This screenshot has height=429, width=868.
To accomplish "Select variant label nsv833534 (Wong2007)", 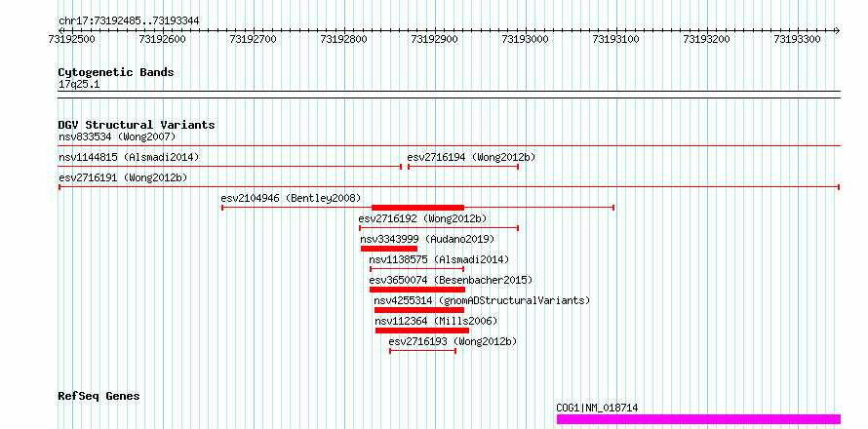I will (117, 136).
